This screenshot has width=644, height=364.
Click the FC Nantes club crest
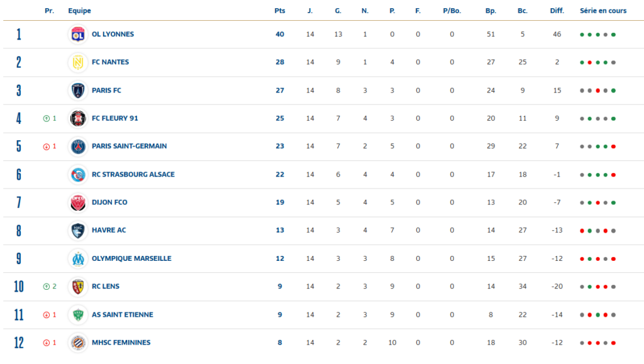pyautogui.click(x=78, y=62)
